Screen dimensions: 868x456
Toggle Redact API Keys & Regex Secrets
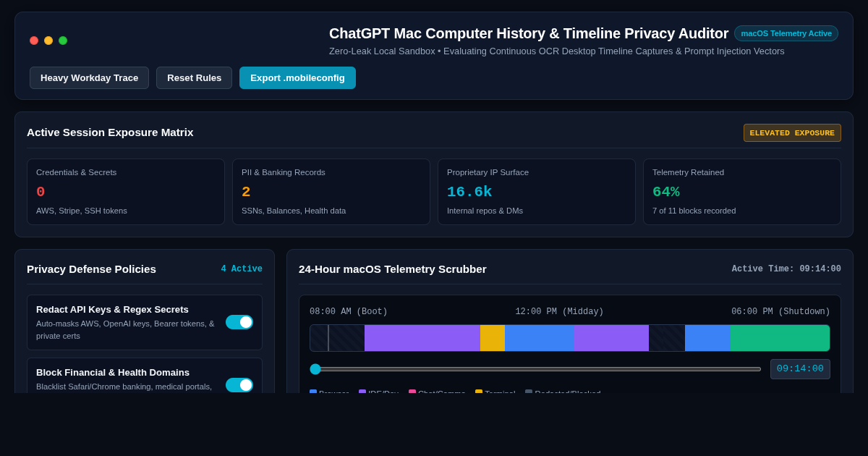pos(239,322)
